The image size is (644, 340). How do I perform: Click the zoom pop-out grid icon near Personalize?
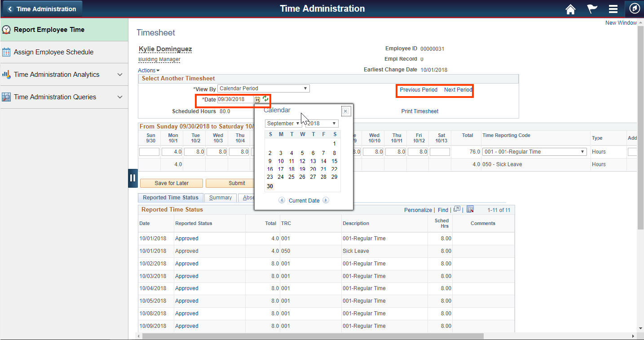[457, 209]
